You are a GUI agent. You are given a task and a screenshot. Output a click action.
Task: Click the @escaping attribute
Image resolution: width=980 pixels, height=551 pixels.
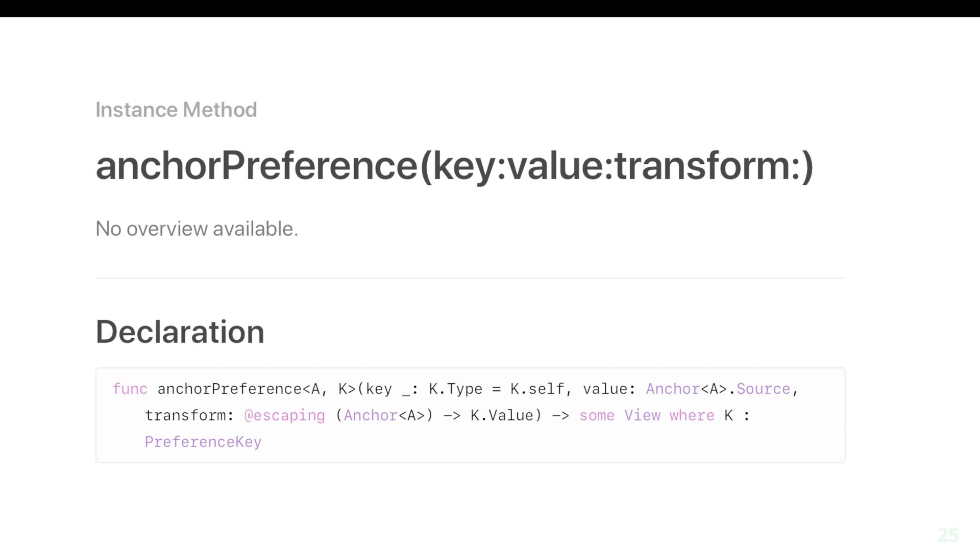coord(284,416)
